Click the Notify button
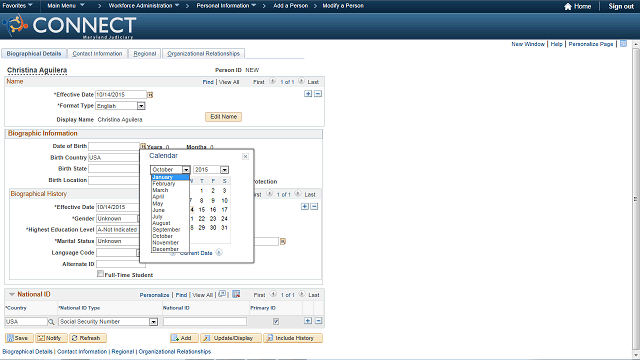 tap(51, 338)
